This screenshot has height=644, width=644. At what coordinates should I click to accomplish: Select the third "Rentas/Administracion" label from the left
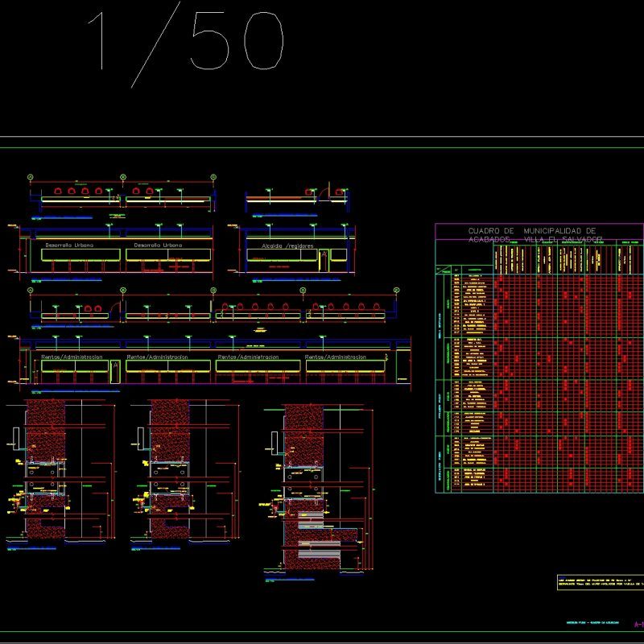point(248,357)
